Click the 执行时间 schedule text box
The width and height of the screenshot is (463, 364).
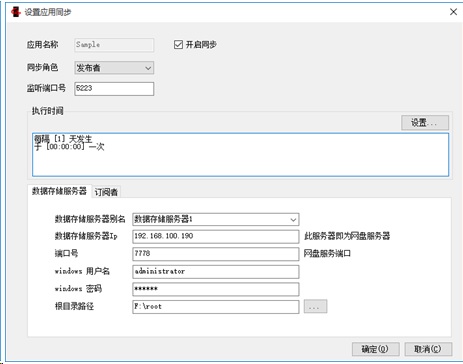[240, 155]
